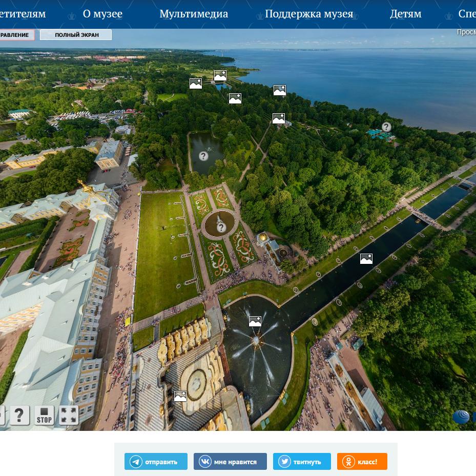The height and width of the screenshot is (476, 476).
Task: Click the help question mark button in the panorama controls
Action: (19, 415)
